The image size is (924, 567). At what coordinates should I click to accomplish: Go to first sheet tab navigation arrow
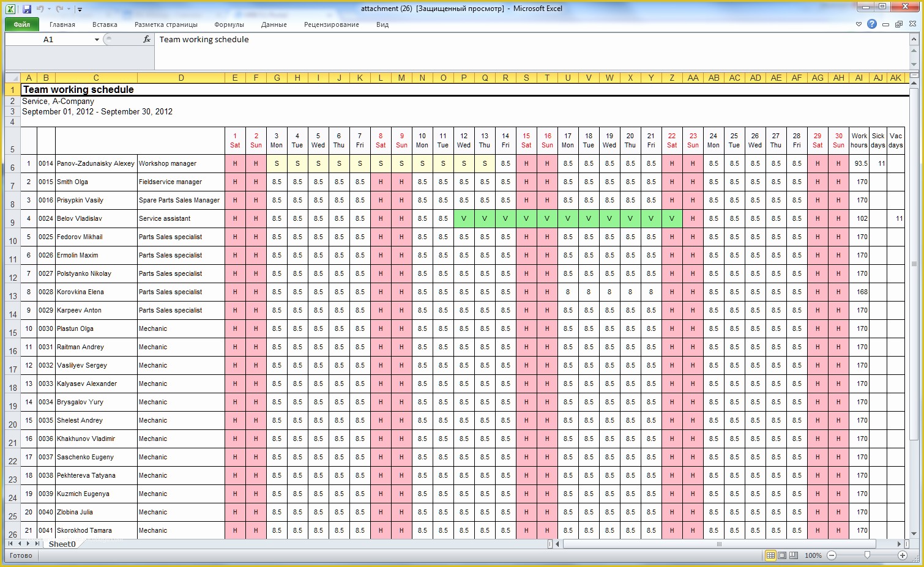[x=10, y=543]
